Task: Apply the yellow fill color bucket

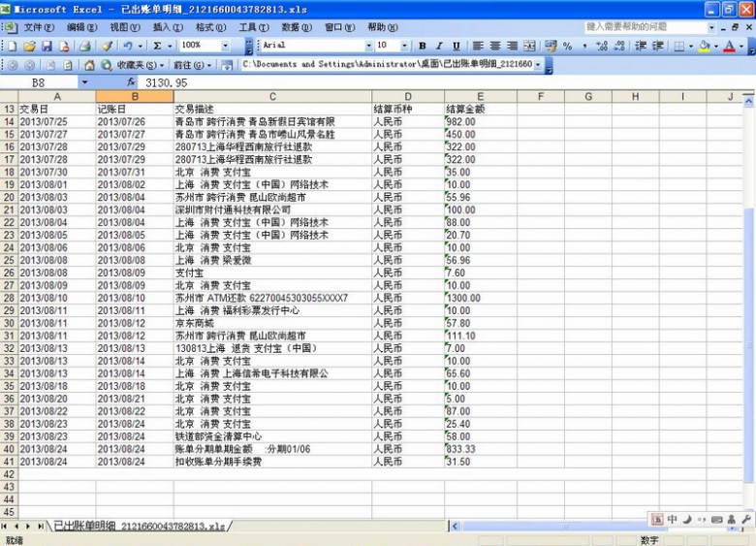Action: coord(705,46)
